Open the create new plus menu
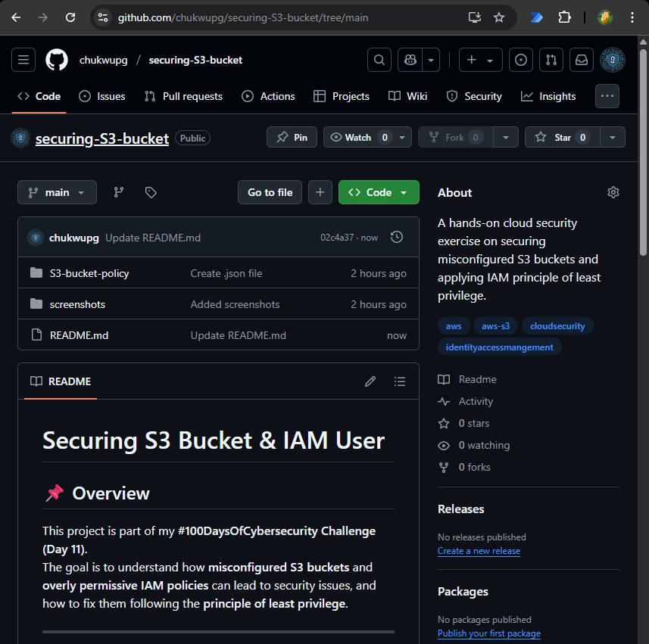649x644 pixels. (481, 60)
